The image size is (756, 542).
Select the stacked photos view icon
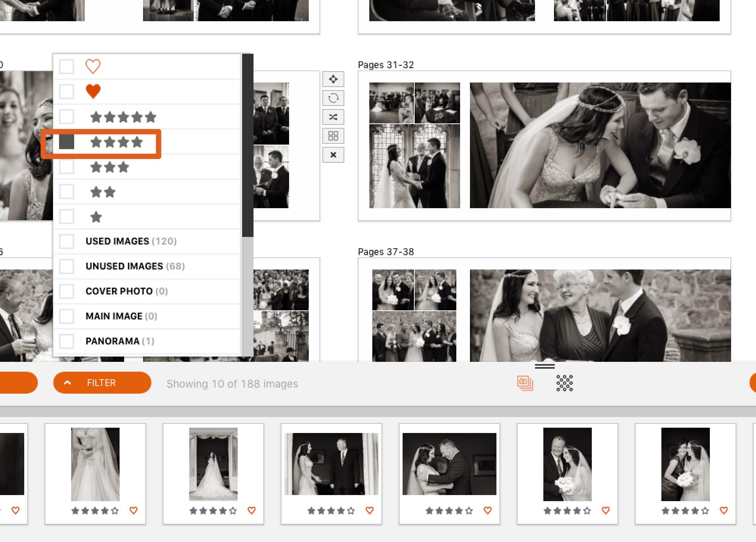tap(525, 383)
